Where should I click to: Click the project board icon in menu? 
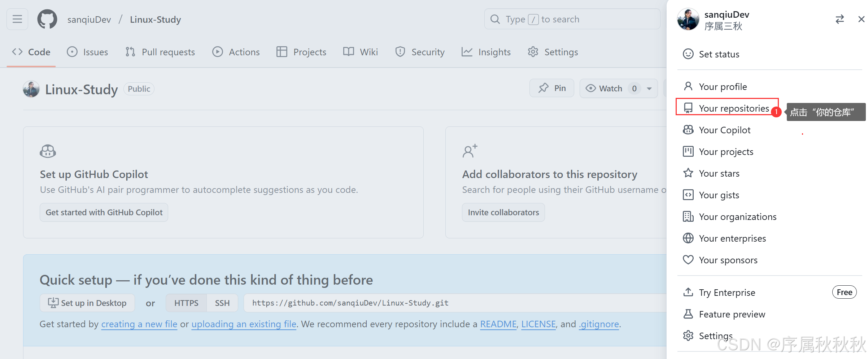coord(688,151)
